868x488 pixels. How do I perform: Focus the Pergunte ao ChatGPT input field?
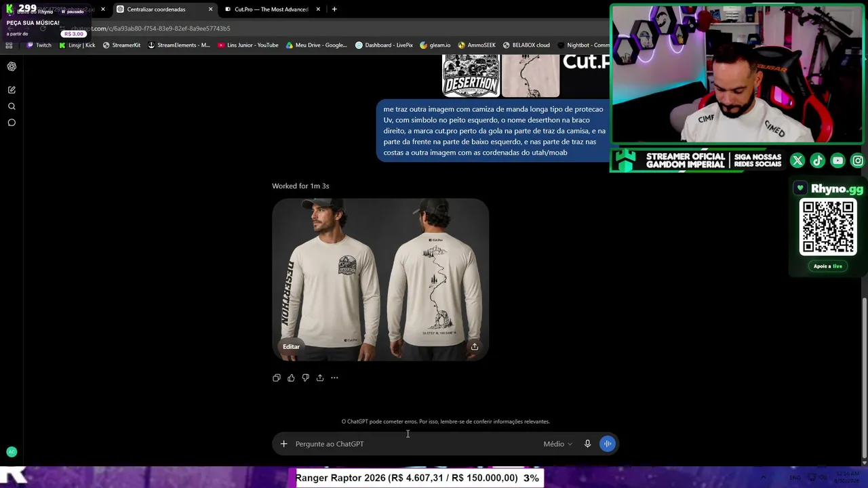click(415, 444)
